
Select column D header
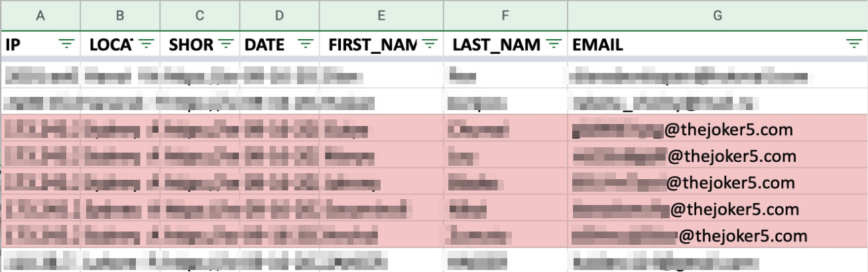point(279,15)
